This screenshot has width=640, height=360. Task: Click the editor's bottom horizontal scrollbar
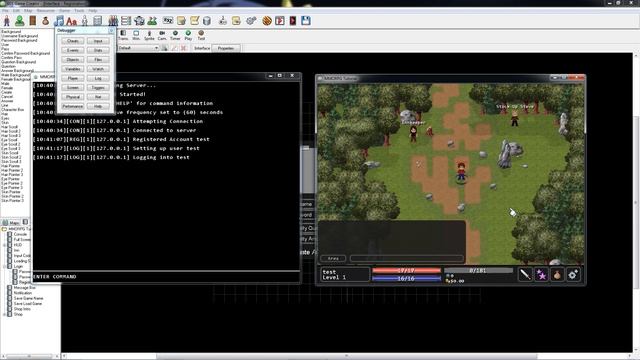(x=347, y=356)
